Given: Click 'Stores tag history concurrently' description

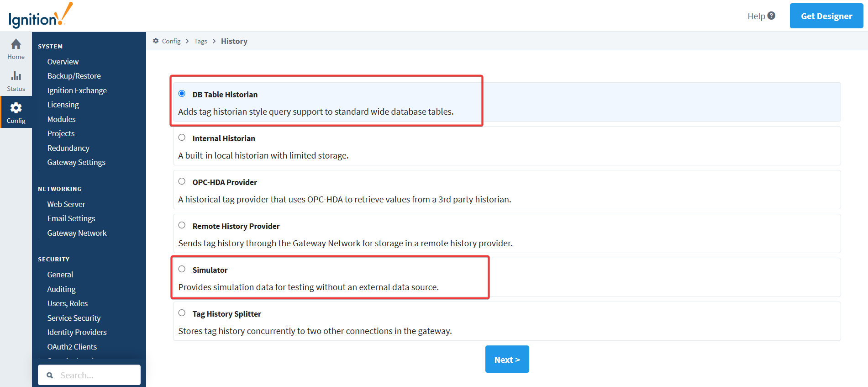Looking at the screenshot, I should [x=315, y=331].
